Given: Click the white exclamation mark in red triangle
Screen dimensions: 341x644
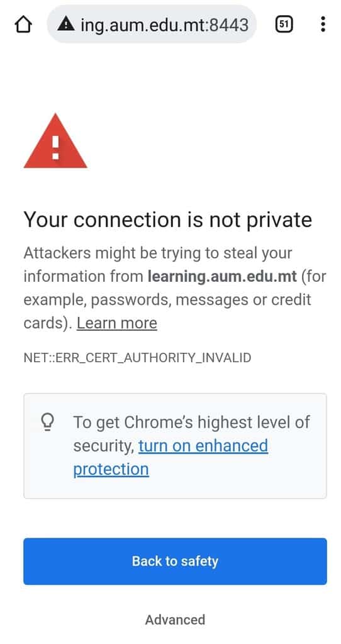Looking at the screenshot, I should (x=55, y=147).
